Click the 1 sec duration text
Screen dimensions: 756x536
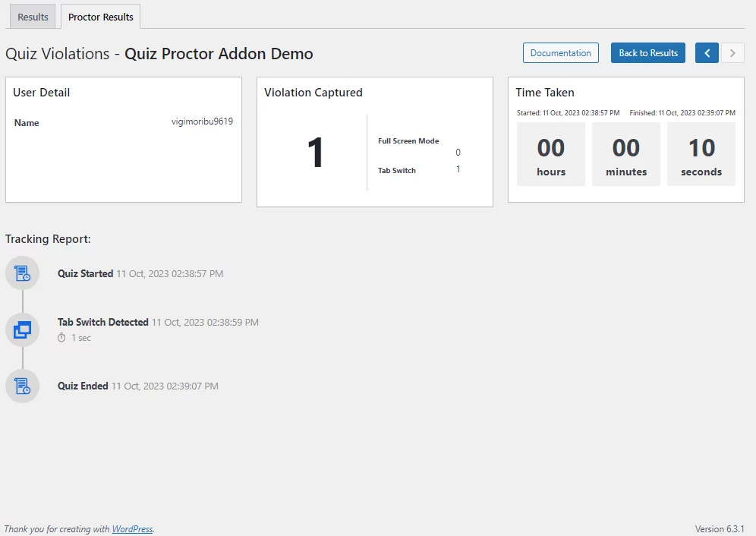coord(81,338)
